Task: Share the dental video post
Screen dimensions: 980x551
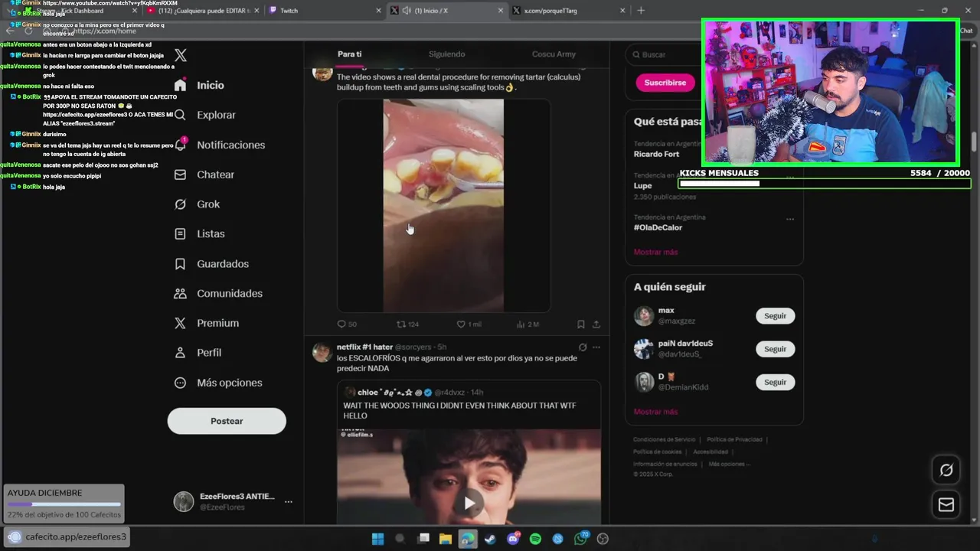Action: (596, 324)
